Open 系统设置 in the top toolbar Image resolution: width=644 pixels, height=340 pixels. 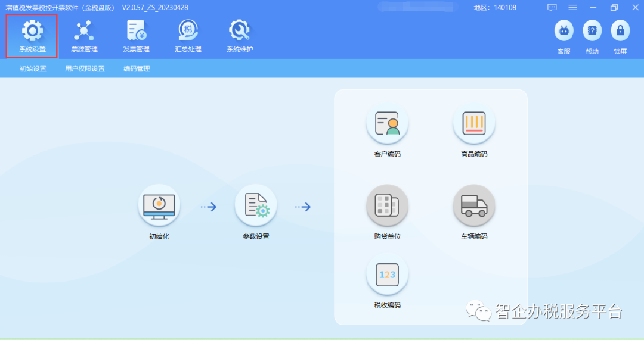32,36
